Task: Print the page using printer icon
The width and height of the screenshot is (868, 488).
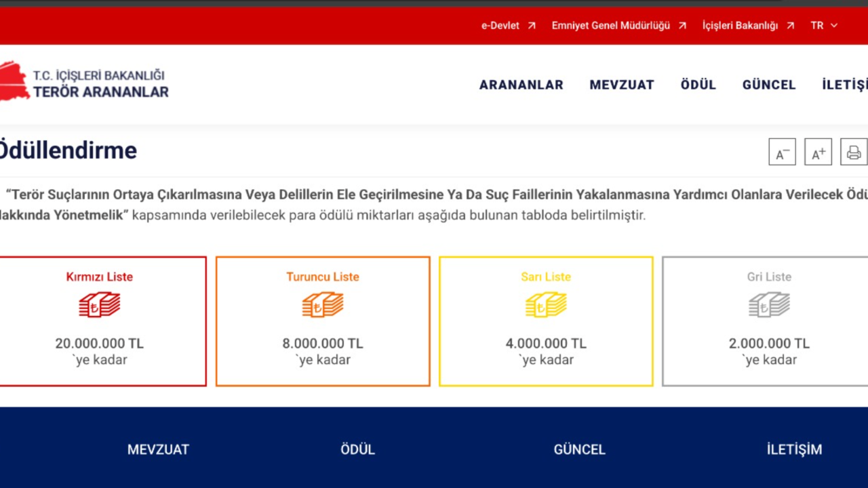Action: [854, 152]
